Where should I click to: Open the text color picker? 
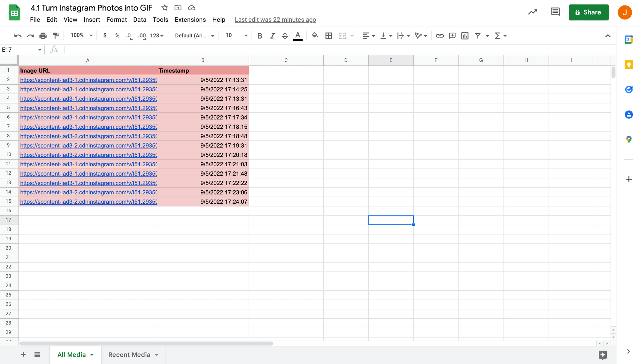pyautogui.click(x=298, y=36)
